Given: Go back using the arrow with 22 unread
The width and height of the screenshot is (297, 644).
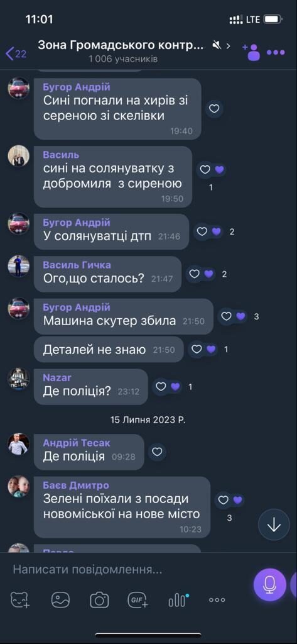Looking at the screenshot, I should (x=16, y=53).
